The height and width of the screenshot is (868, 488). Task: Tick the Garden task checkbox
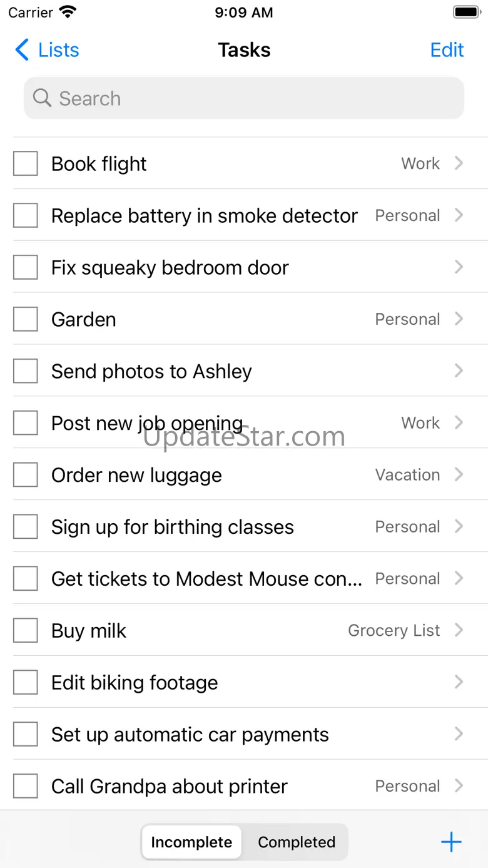pos(26,319)
